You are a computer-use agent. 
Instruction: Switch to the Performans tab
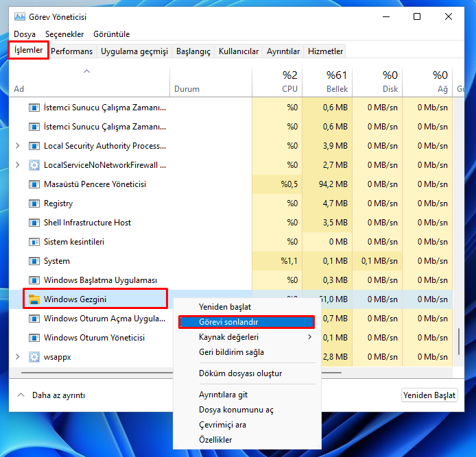point(71,51)
